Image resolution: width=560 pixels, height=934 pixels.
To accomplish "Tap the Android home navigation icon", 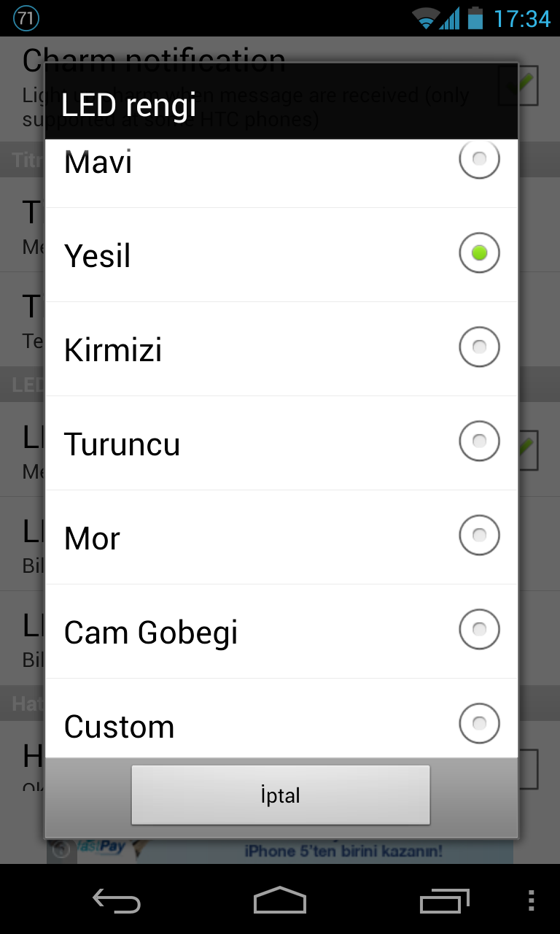I will point(280,900).
